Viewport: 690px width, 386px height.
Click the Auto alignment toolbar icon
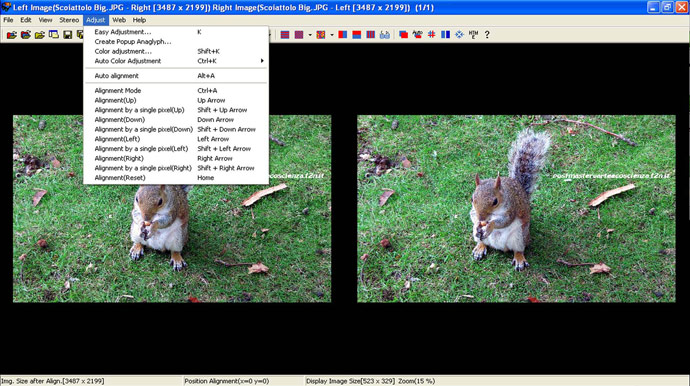pyautogui.click(x=417, y=35)
